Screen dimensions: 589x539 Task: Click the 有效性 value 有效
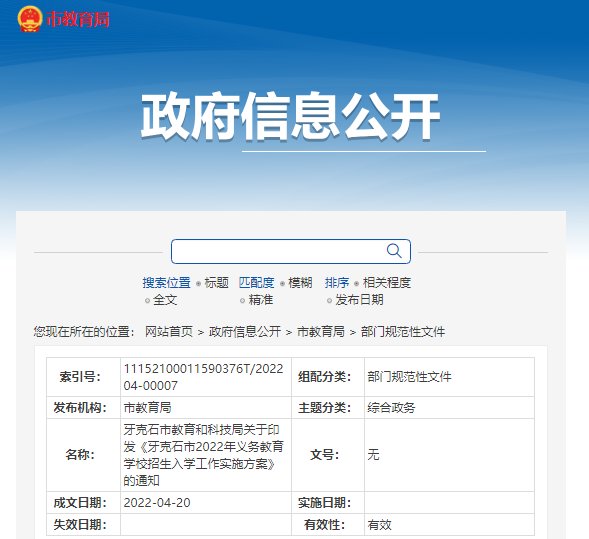click(x=379, y=525)
